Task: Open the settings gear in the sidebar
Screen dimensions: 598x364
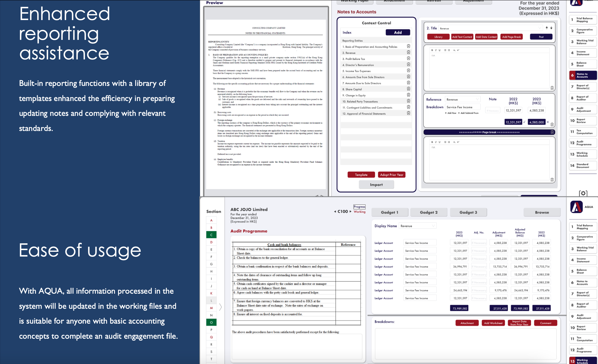Action: (x=583, y=193)
